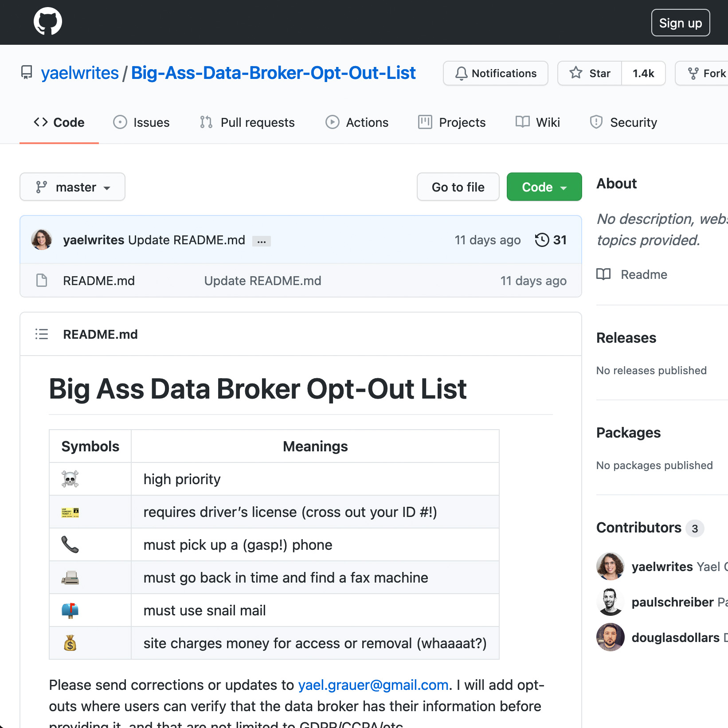Click yaelwrites avatar in Contributors
Screen dimensions: 728x728
611,566
